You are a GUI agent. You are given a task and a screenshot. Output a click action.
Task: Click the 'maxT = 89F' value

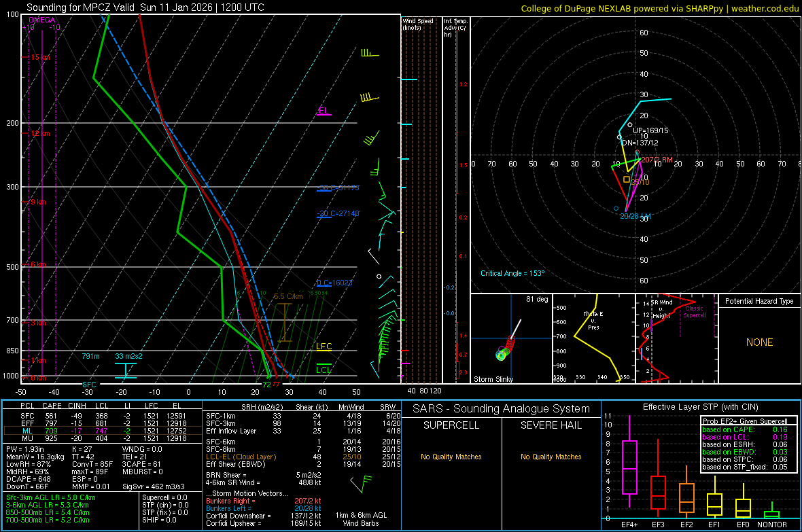pyautogui.click(x=90, y=472)
